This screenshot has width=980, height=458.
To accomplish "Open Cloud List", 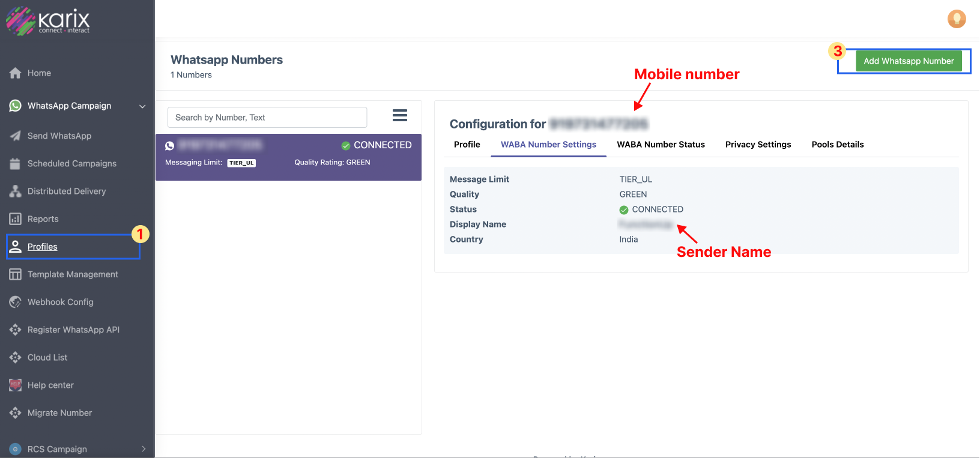I will coord(47,357).
